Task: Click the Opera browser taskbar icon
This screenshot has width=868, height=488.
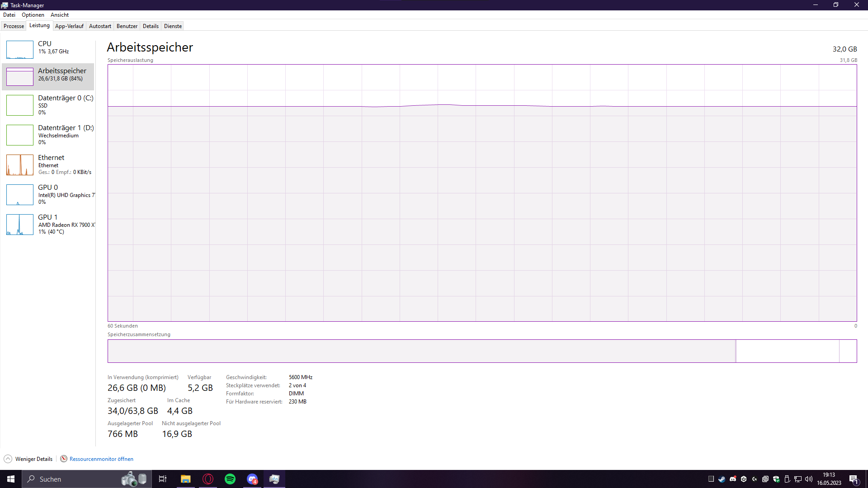Action: 208,479
